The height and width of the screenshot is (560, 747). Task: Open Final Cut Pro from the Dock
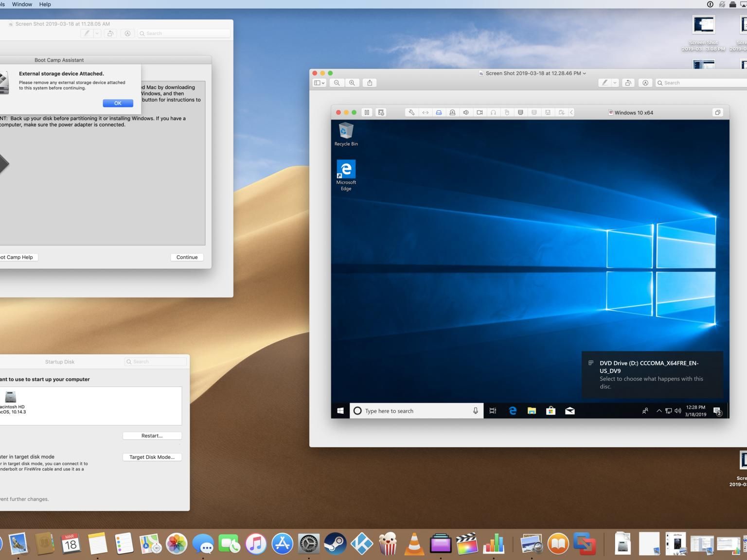pyautogui.click(x=466, y=543)
